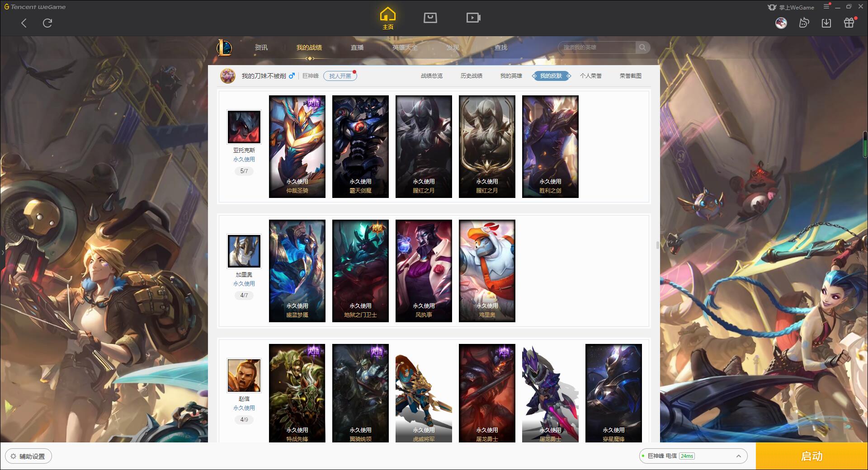Select the 我的皮肤 sub-tab
This screenshot has width=868, height=470.
[x=551, y=76]
